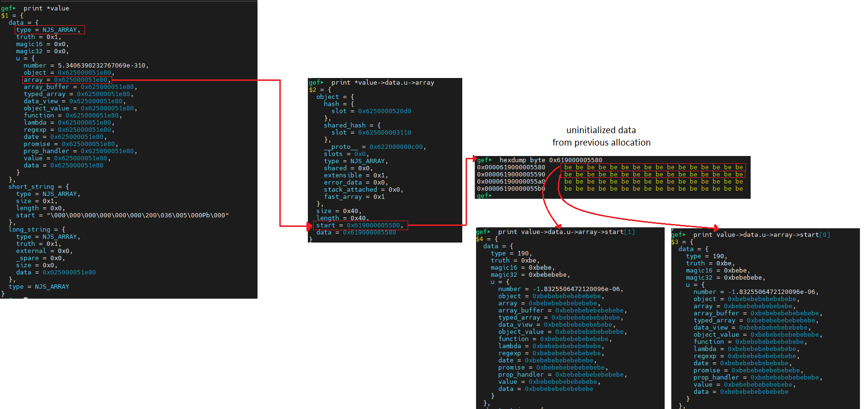Click the 'uninitialized data' caption text
Viewport: 868px width, 409px height.
[x=601, y=130]
